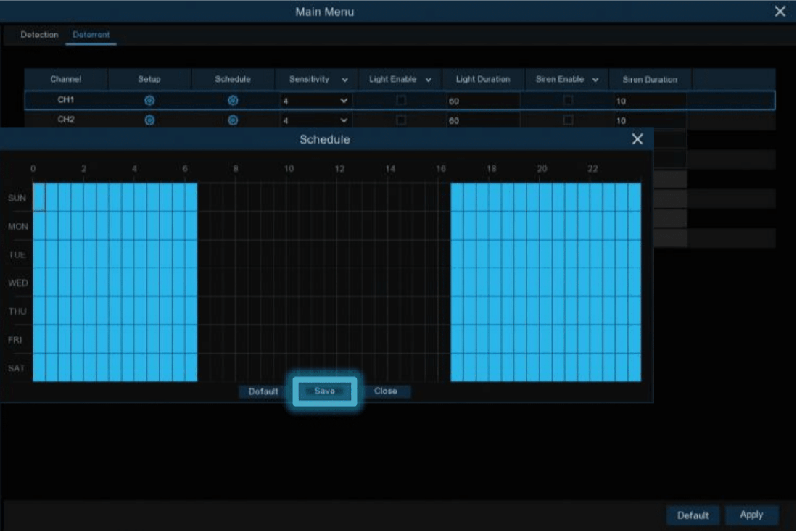Click the Siren Duration column header
Viewport: 797px width, 532px height.
tap(650, 80)
